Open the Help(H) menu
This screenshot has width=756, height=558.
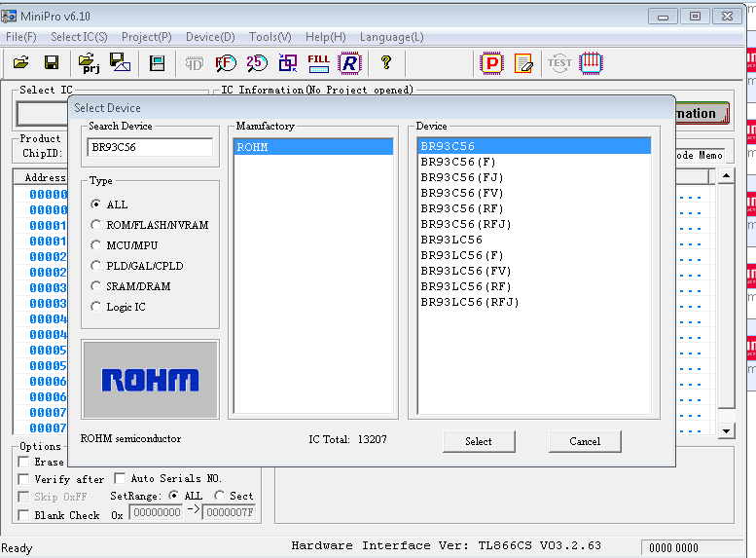[325, 37]
